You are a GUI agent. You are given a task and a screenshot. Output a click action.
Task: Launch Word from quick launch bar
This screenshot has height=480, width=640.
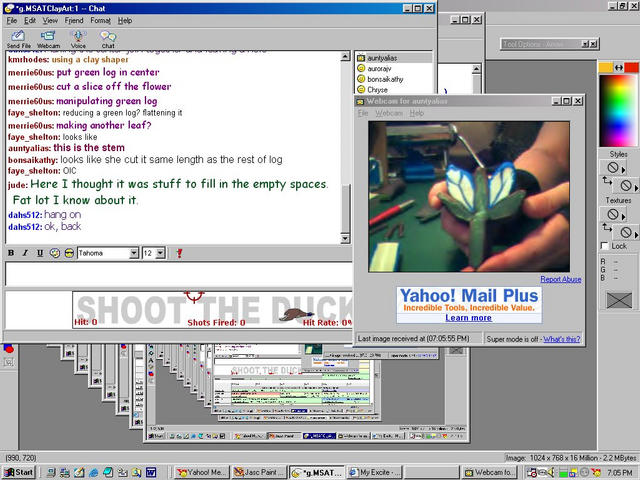(x=151, y=472)
